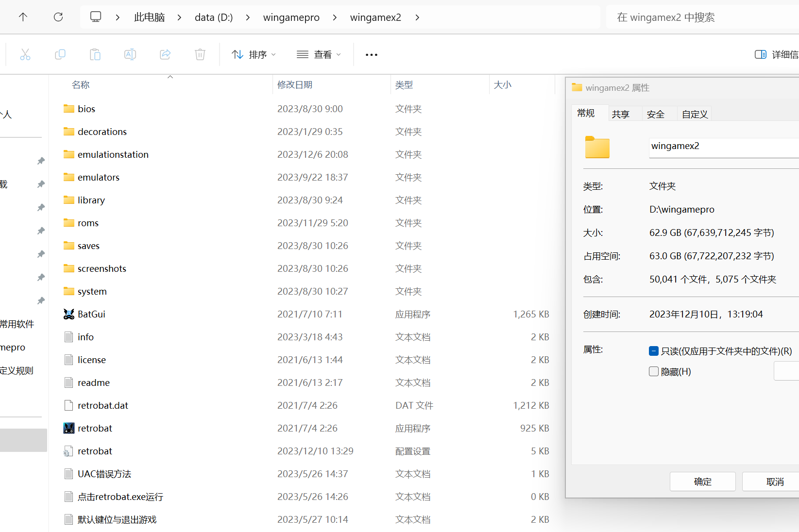Expand the 排序 sort dropdown
This screenshot has height=532, width=799.
pos(253,54)
